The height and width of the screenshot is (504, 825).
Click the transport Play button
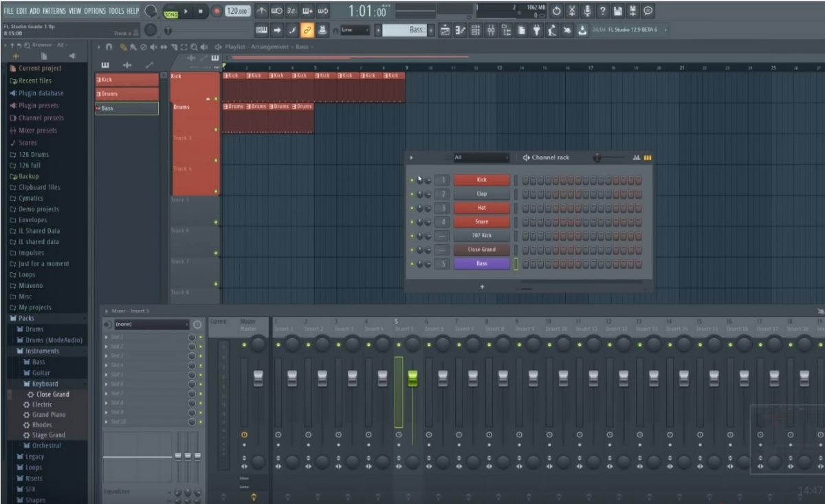tap(186, 11)
